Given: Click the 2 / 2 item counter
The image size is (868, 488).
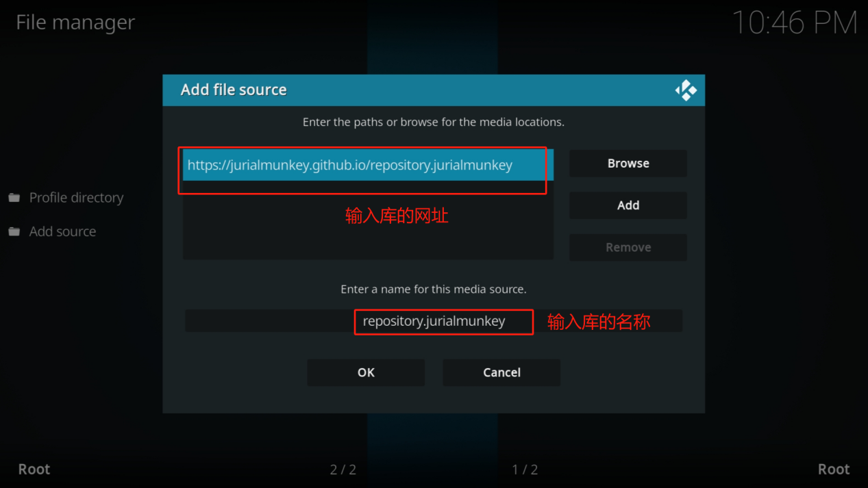Looking at the screenshot, I should (343, 470).
